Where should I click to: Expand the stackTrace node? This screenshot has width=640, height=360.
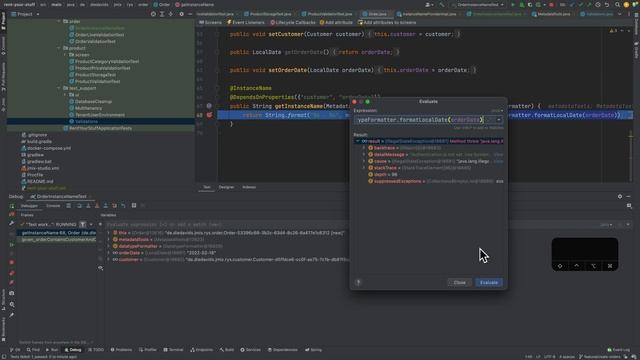coord(364,168)
